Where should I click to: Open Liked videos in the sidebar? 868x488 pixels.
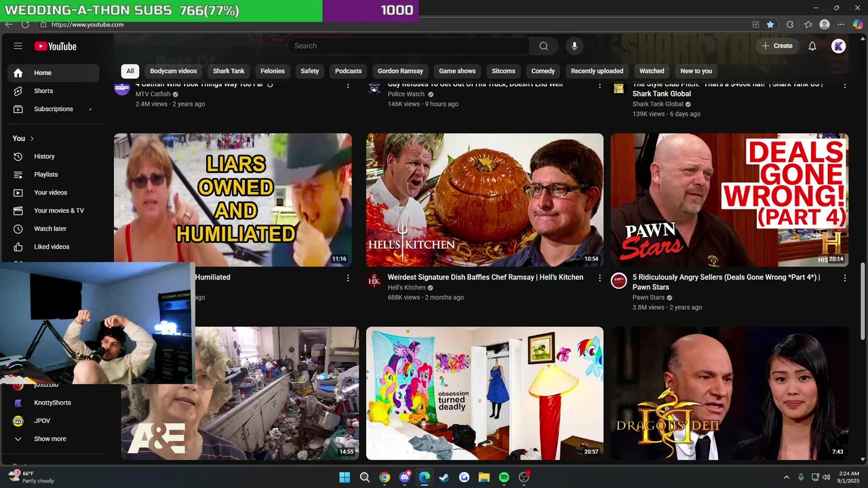point(54,247)
